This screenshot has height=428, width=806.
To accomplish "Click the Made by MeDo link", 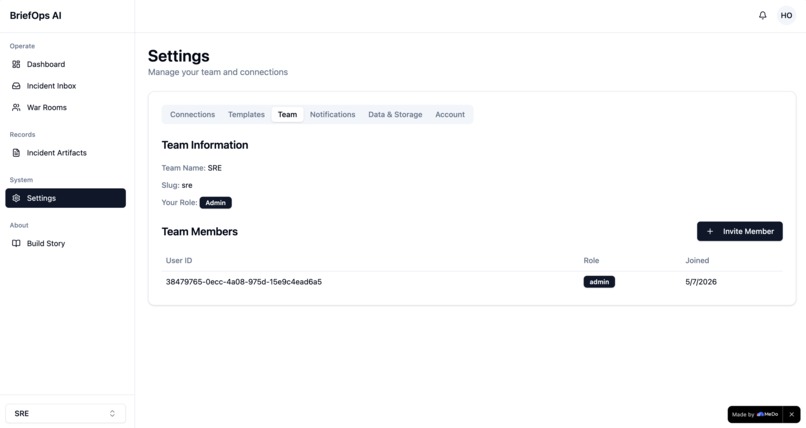I will pos(755,414).
